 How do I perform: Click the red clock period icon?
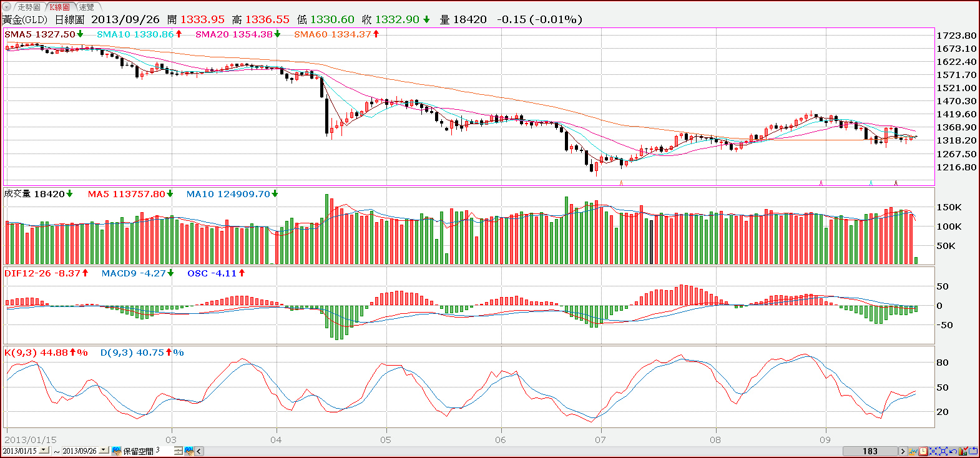pos(923,451)
